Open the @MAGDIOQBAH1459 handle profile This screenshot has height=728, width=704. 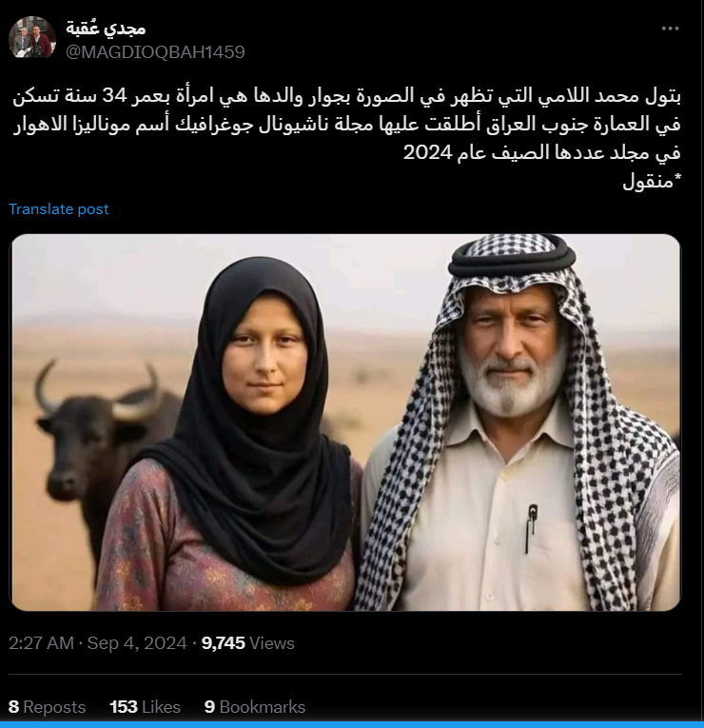click(x=155, y=52)
